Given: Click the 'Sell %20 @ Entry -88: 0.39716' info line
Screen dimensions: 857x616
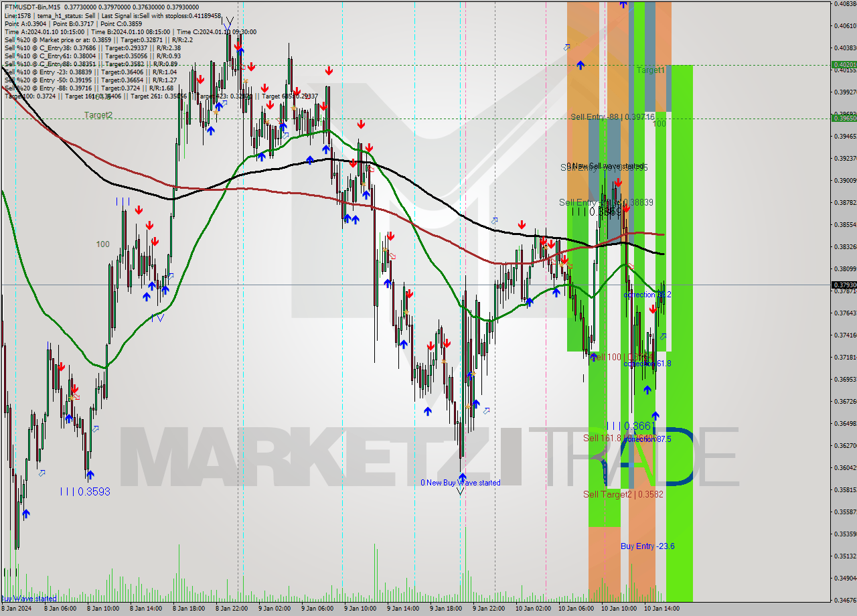Looking at the screenshot, I should pyautogui.click(x=89, y=88).
